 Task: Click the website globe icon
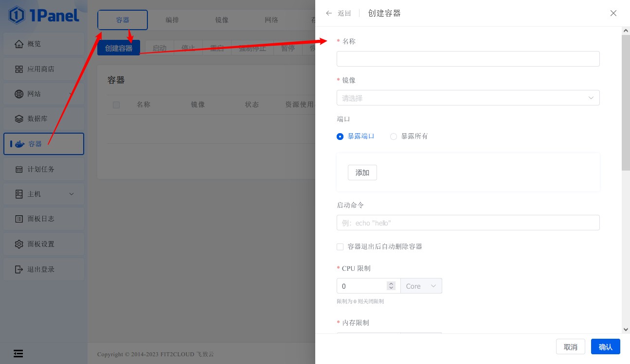tap(19, 94)
